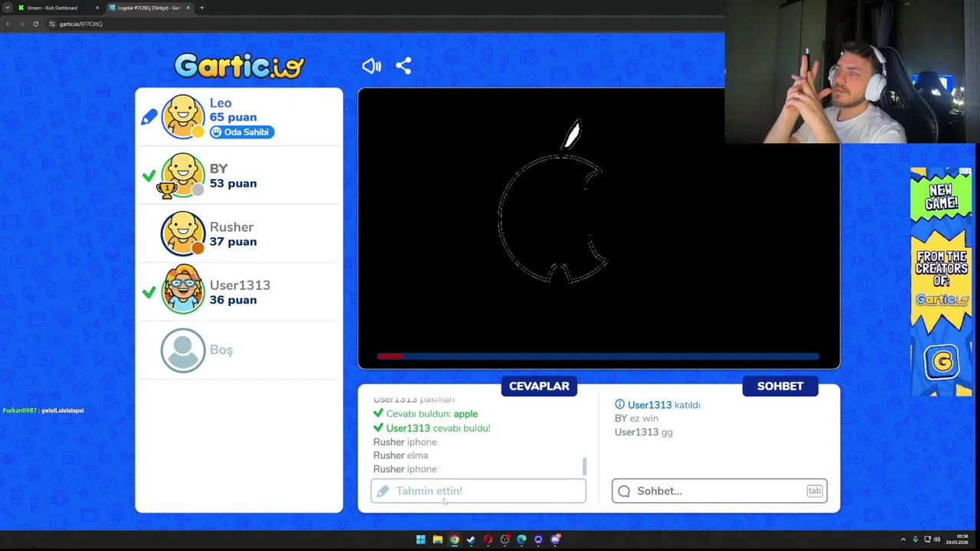Click the '65 puan' score for Leo

tap(233, 117)
